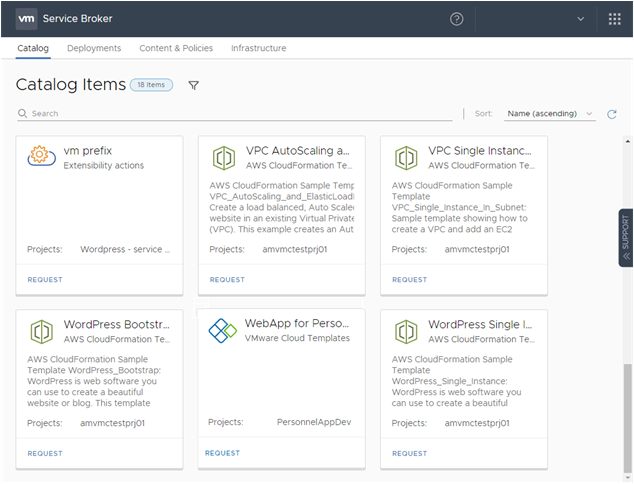Request the vm prefix catalog item

click(x=45, y=280)
